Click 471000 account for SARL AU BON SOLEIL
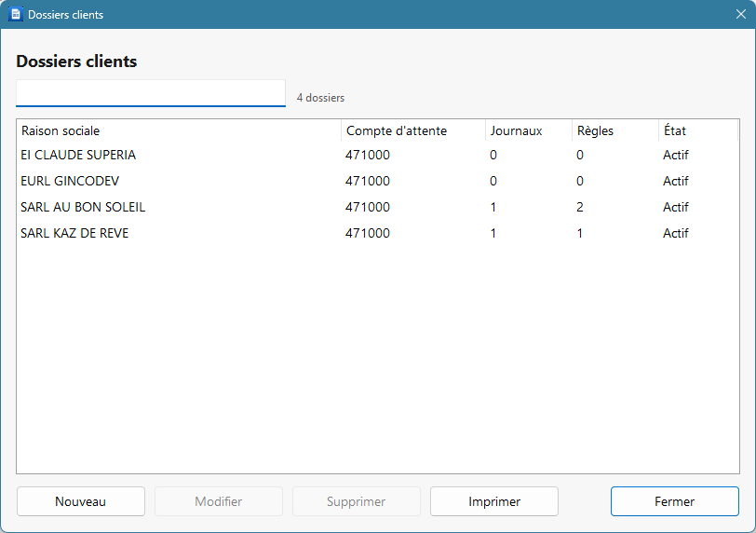Viewport: 756px width, 533px height. (368, 207)
